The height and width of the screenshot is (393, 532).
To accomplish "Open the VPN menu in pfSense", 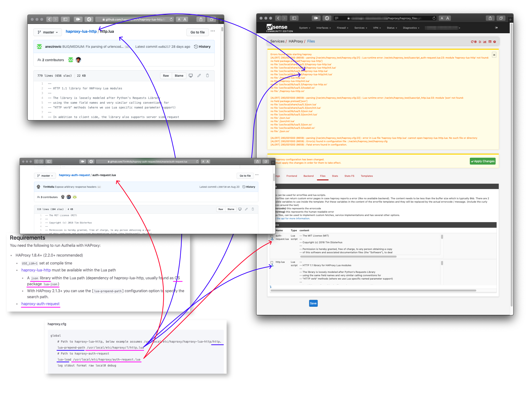I will 377,28.
